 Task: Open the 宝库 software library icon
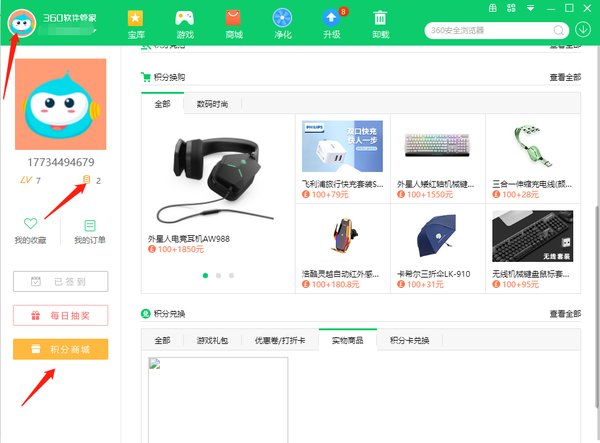click(135, 24)
